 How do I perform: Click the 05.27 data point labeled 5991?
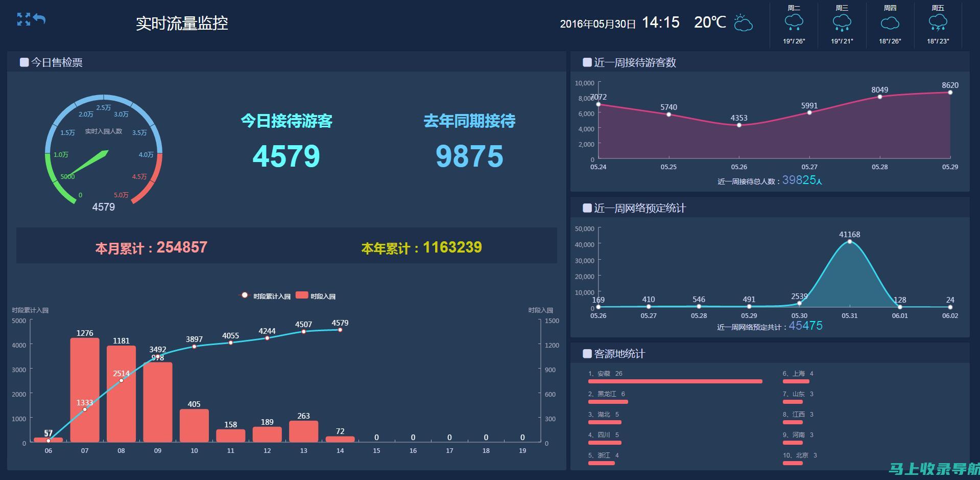(809, 112)
